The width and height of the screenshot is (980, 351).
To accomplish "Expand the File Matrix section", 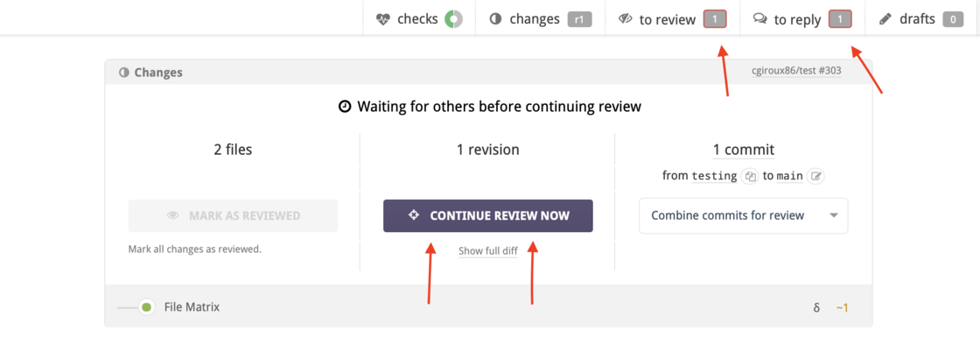I will [192, 307].
